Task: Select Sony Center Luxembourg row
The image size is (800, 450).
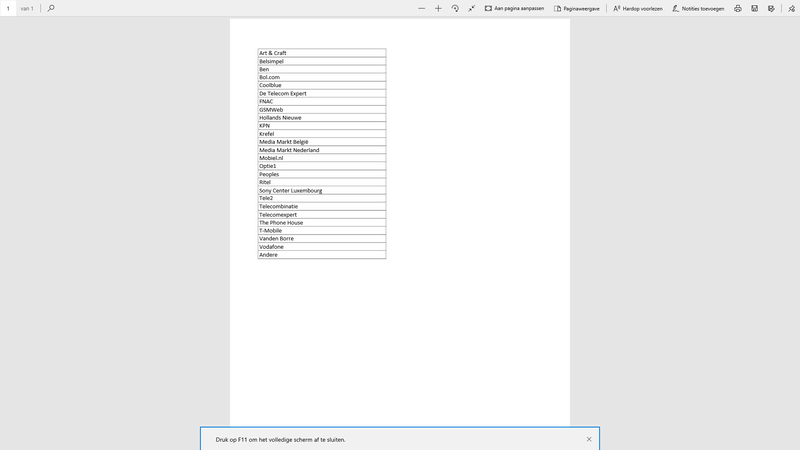Action: 321,190
